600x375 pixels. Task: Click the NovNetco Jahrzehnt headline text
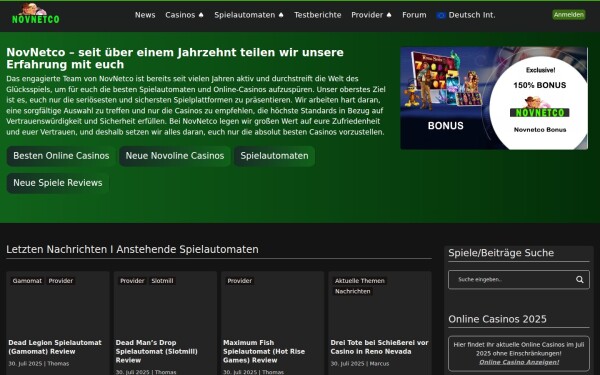click(175, 58)
